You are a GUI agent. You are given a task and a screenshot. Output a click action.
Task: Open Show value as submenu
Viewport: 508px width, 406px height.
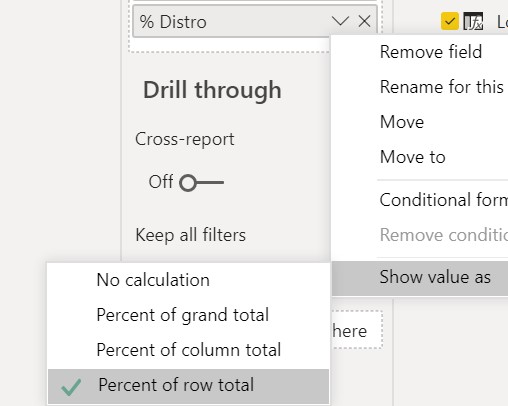click(x=420, y=278)
